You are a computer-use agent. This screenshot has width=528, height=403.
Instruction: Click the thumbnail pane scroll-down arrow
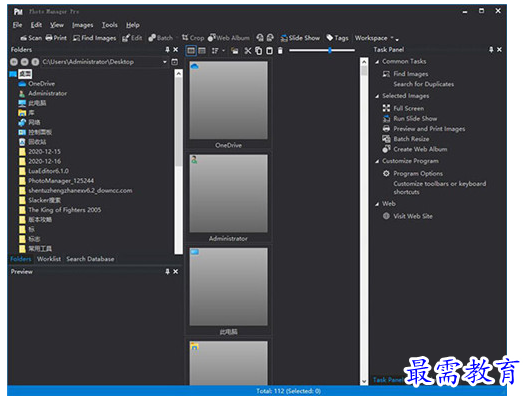364,381
